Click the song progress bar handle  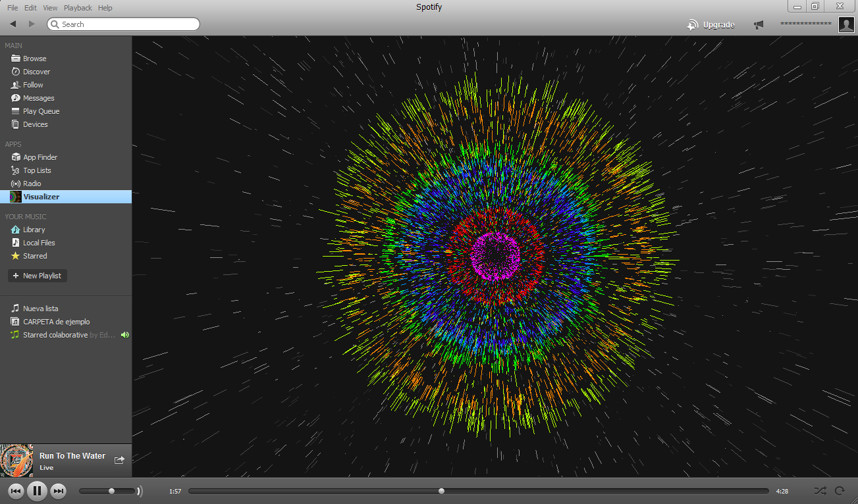441,491
